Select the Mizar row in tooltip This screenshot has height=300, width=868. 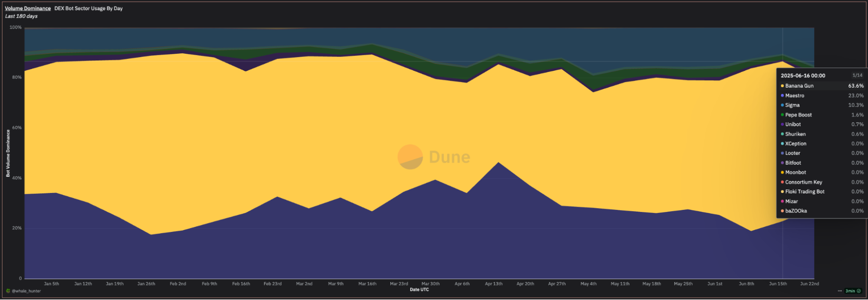[x=822, y=201]
